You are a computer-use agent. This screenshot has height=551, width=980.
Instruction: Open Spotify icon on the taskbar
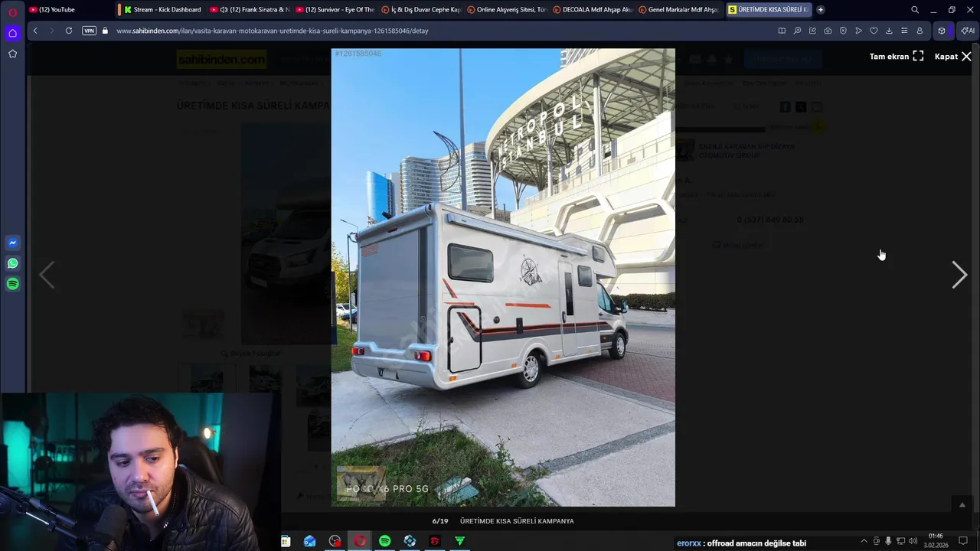click(385, 541)
